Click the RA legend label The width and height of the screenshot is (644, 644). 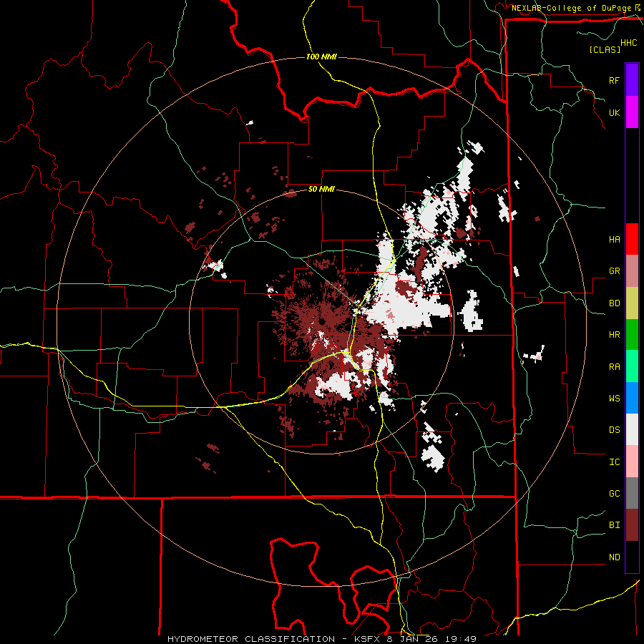click(x=614, y=366)
